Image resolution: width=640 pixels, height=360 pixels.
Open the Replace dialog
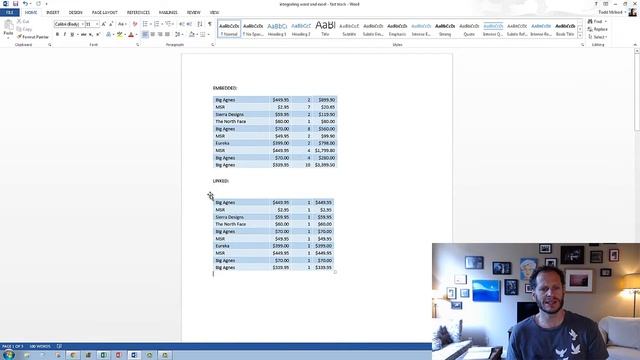point(598,29)
